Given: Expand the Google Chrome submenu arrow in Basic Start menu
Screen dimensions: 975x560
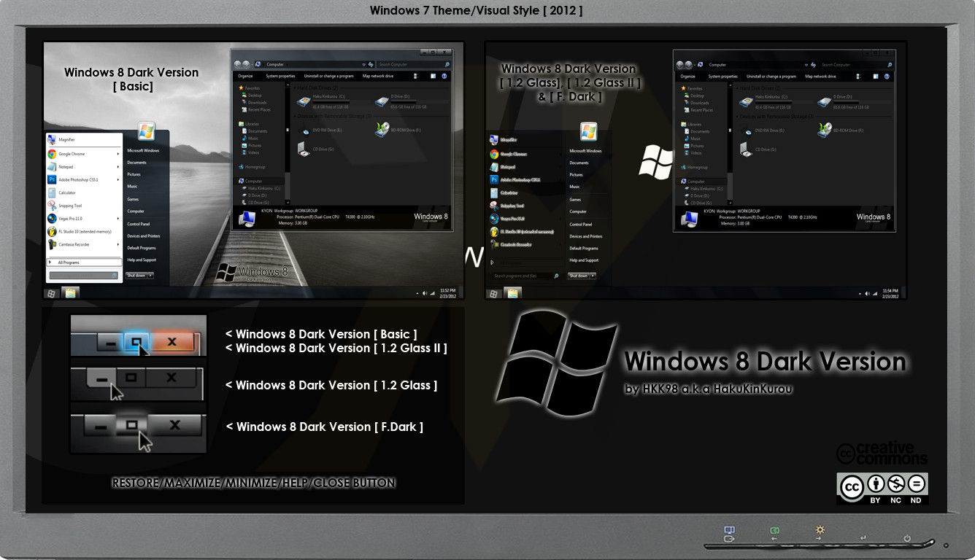Looking at the screenshot, I should (x=117, y=154).
